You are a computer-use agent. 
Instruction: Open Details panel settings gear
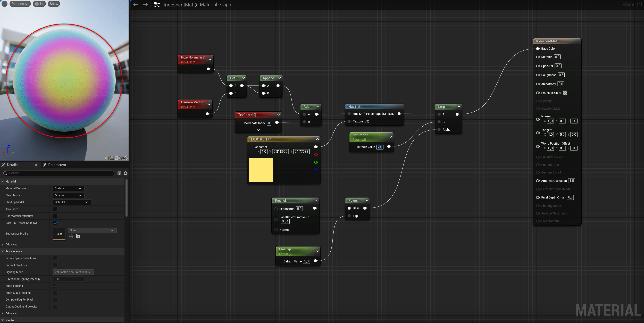pyautogui.click(x=126, y=173)
